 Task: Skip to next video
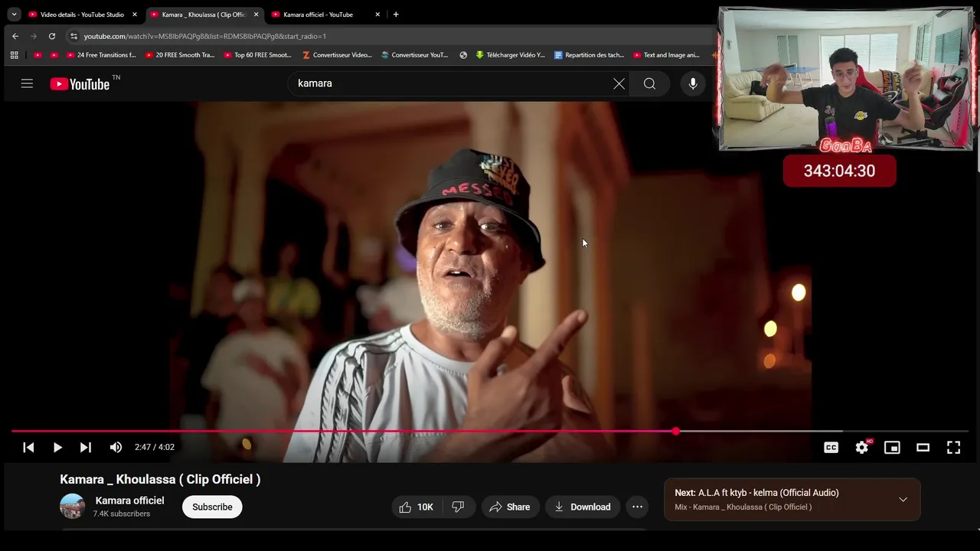pos(86,448)
